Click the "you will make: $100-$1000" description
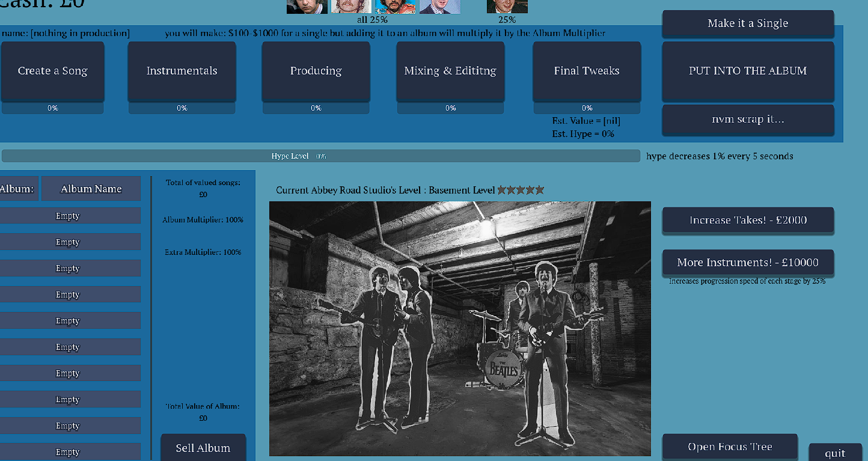The width and height of the screenshot is (868, 461). click(385, 33)
